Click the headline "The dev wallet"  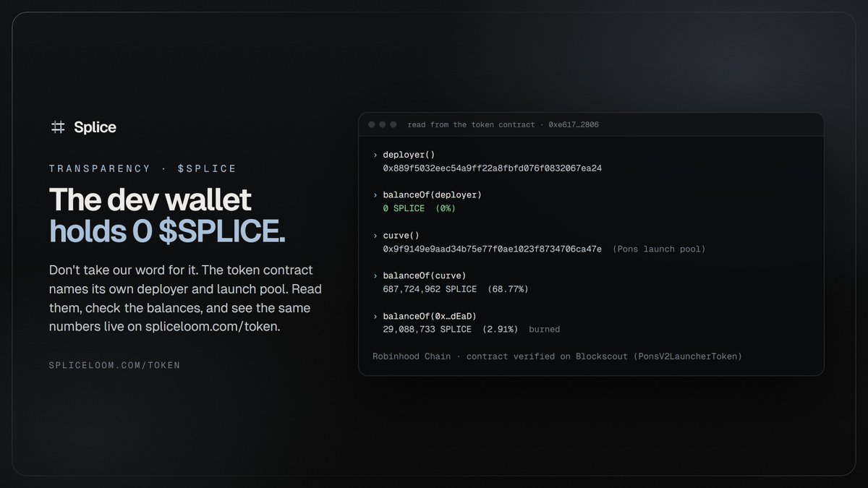coord(150,200)
